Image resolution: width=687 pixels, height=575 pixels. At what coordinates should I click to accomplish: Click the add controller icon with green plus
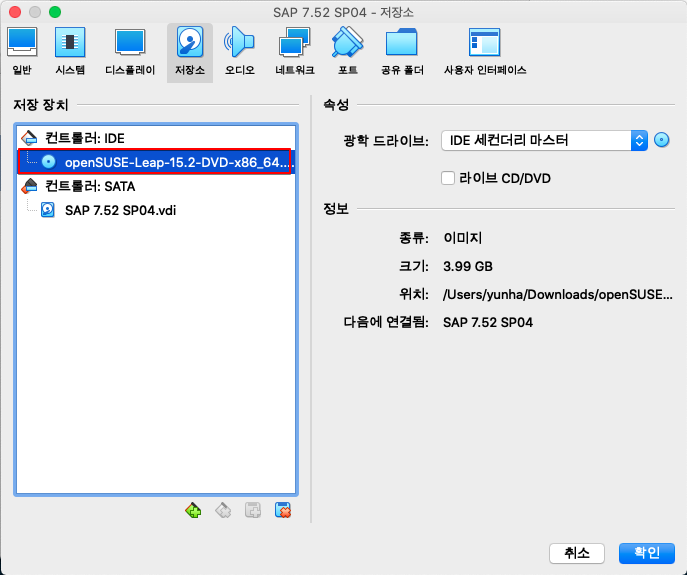[x=193, y=511]
